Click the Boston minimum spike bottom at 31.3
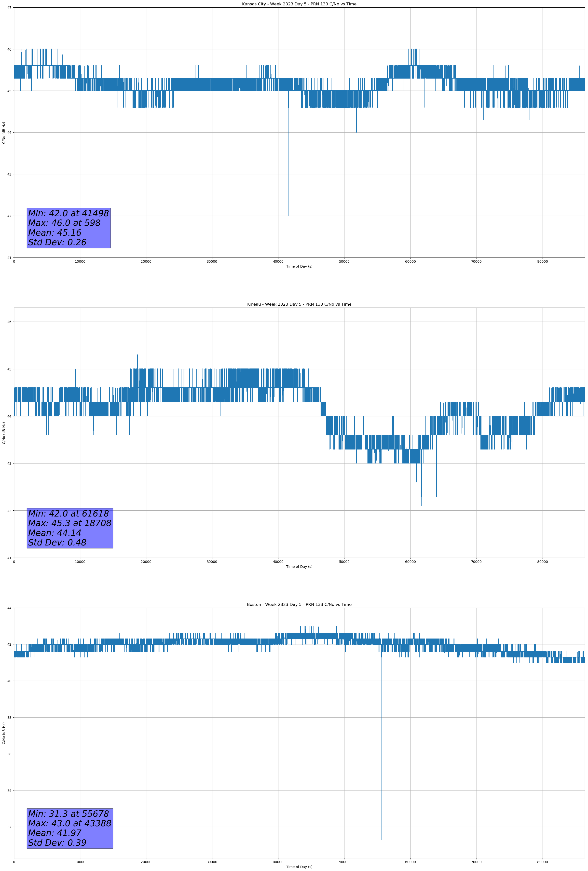 [x=382, y=838]
